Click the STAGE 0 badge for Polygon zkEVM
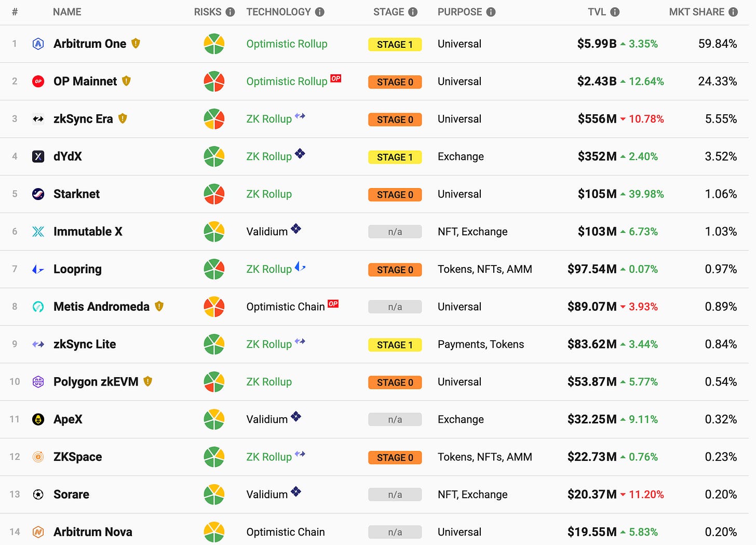Screen dimensions: 756x545 tap(395, 382)
